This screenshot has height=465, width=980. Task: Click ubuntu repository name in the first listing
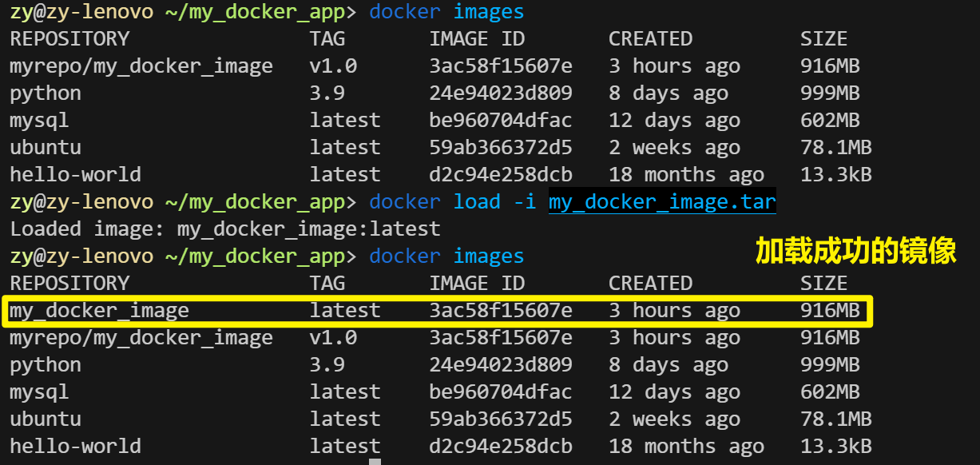pos(46,148)
